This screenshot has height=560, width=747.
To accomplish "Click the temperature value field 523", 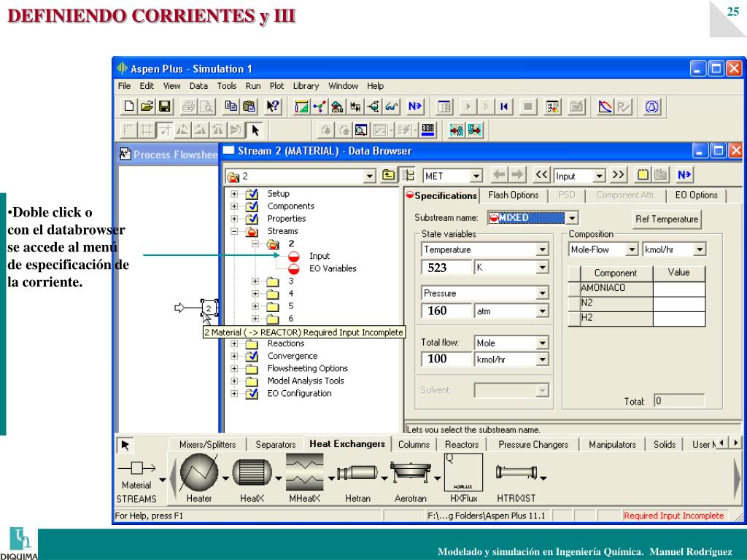I will [x=447, y=268].
